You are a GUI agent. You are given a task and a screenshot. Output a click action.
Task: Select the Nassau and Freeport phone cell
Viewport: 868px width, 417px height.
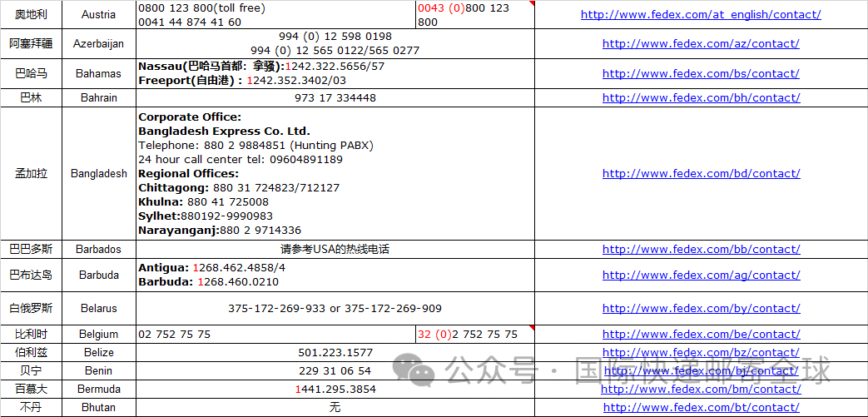click(x=335, y=73)
